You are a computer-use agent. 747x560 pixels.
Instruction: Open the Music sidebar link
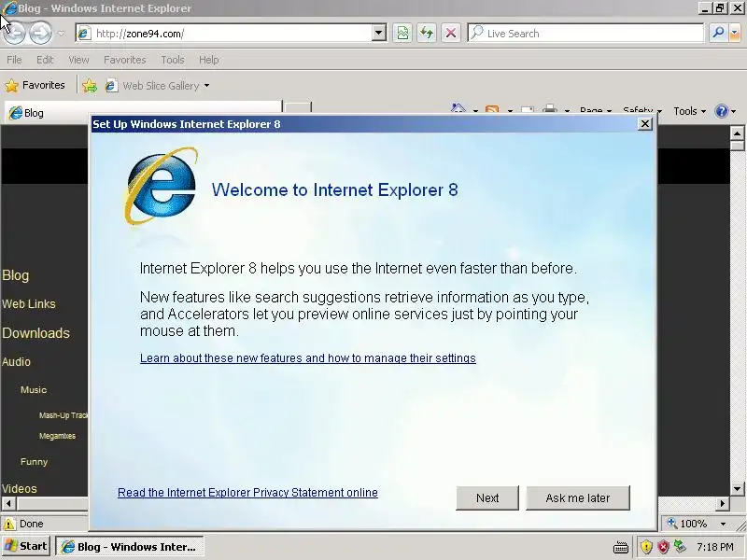click(34, 389)
